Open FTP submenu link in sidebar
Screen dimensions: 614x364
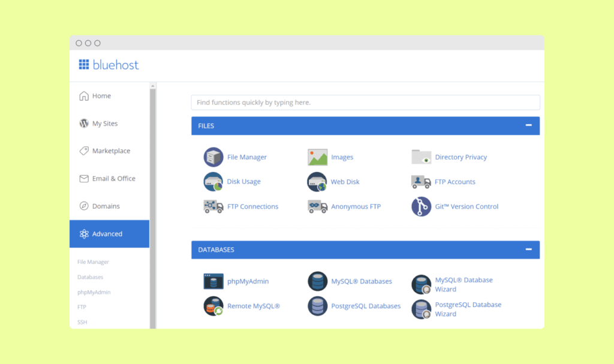(x=82, y=307)
